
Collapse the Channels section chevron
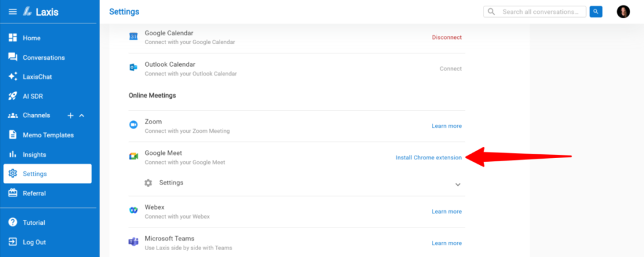82,115
